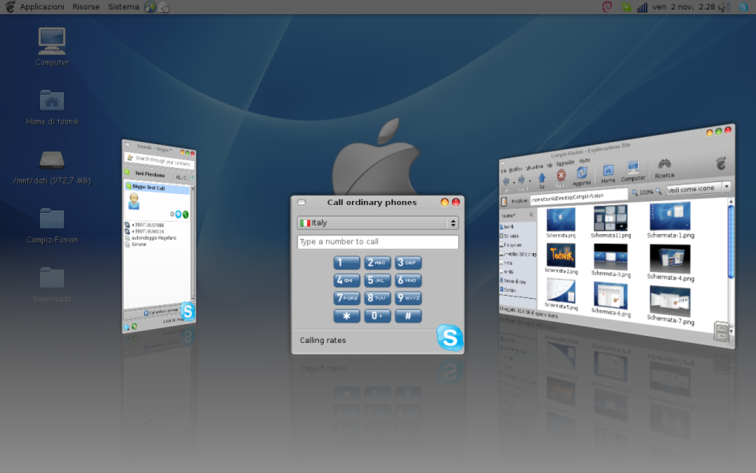Click the Home icon in file browser toolbar

coord(608,171)
